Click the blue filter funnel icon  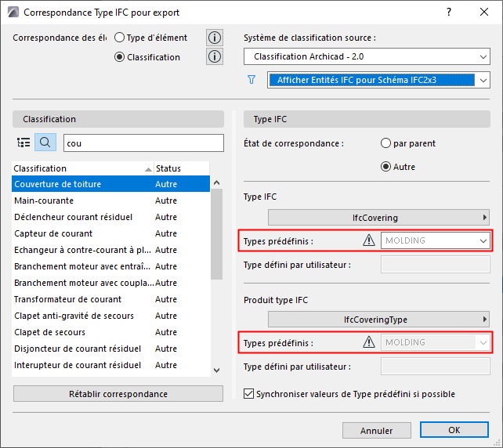coord(251,80)
